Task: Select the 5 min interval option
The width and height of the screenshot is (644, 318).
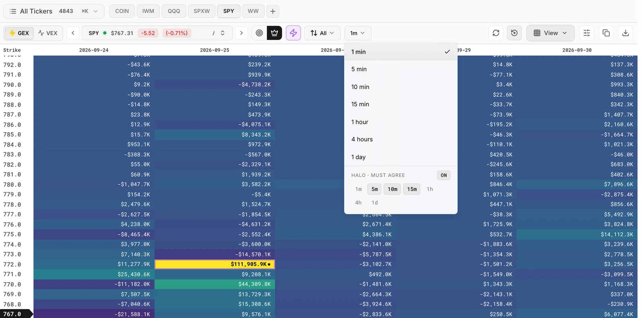Action: tap(400, 69)
